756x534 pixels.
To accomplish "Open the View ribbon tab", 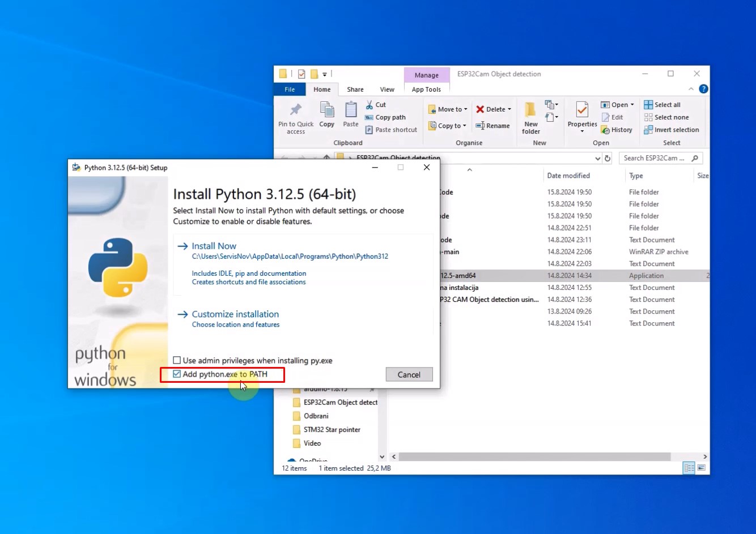I will 387,89.
